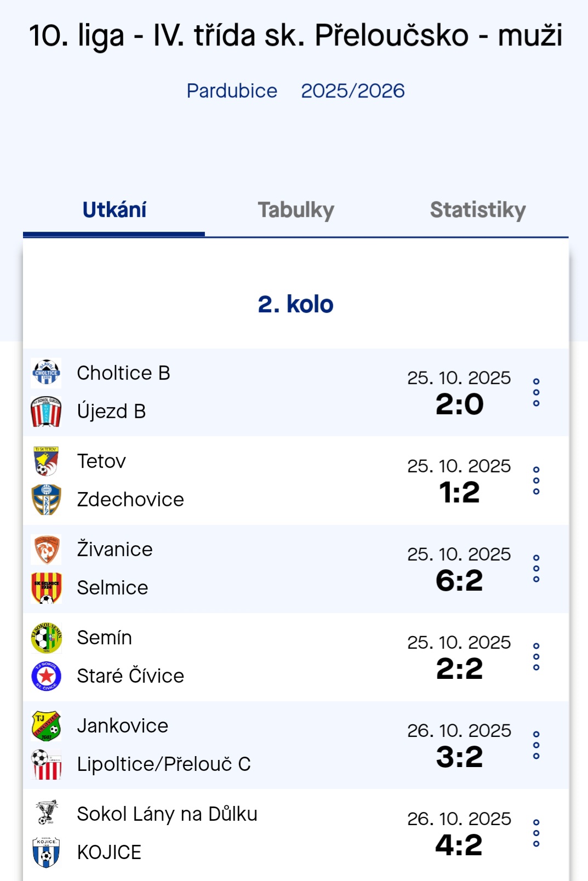Open the Sokol Lány na Důlku match result
Viewport: 588px width, 881px height.
pyautogui.click(x=459, y=844)
